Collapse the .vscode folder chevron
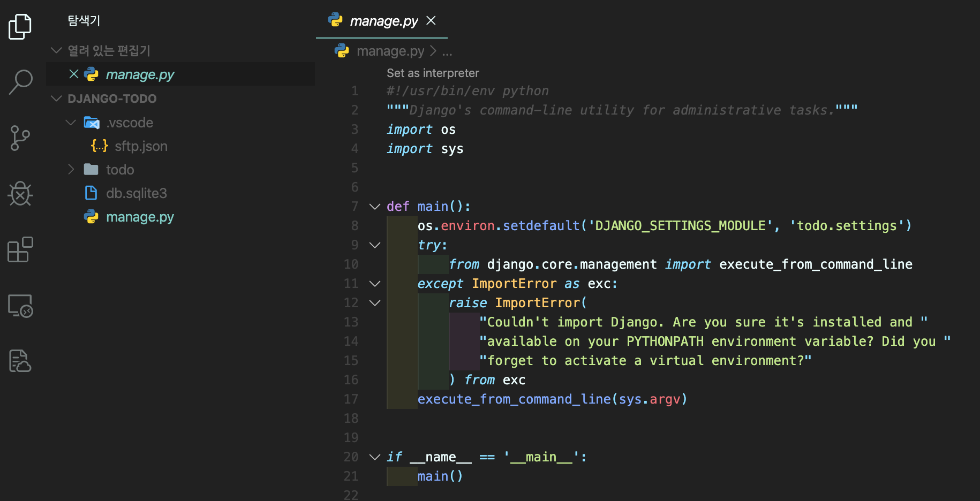 click(71, 123)
